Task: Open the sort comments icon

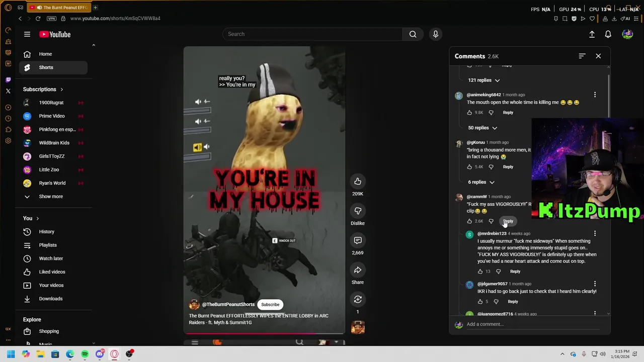Action: [x=582, y=56]
